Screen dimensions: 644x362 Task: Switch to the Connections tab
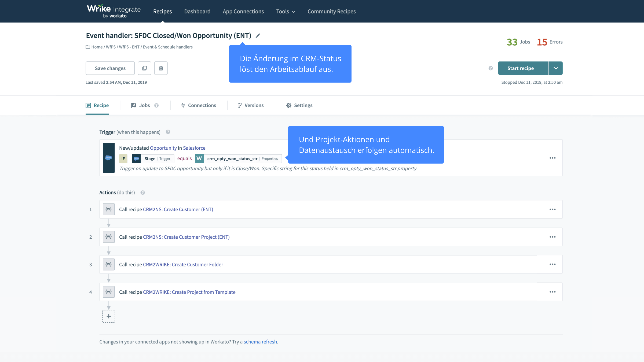point(199,105)
